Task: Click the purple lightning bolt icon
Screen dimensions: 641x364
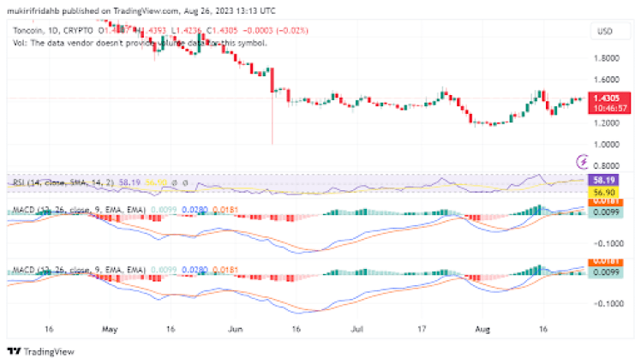Action: click(x=583, y=161)
